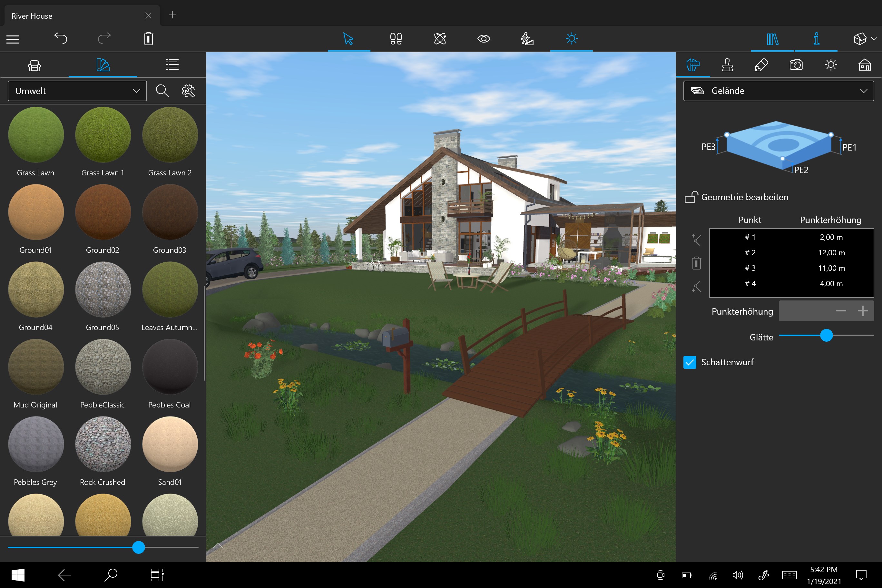Toggle the sun lighting mode button
This screenshot has height=588, width=882.
571,39
